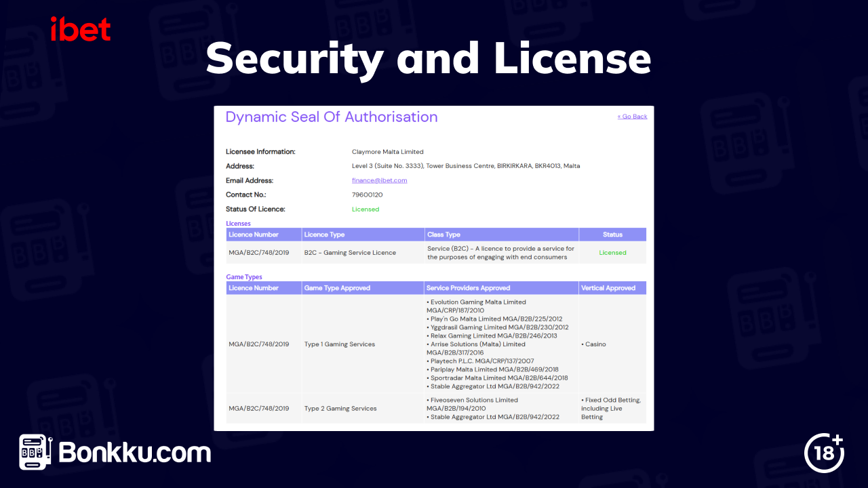Viewport: 868px width, 488px height.
Task: Click the Fiveoseven Solutions Limited entry
Action: [x=472, y=405]
